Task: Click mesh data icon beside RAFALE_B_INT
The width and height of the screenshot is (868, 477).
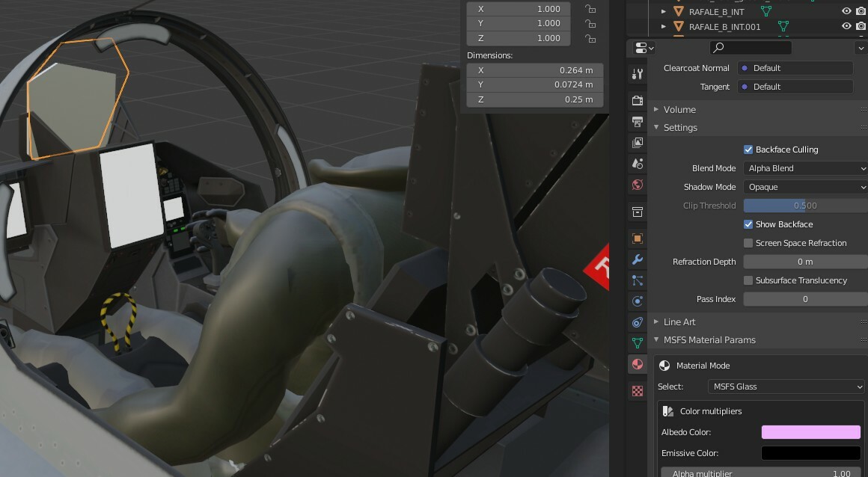Action: (766, 11)
